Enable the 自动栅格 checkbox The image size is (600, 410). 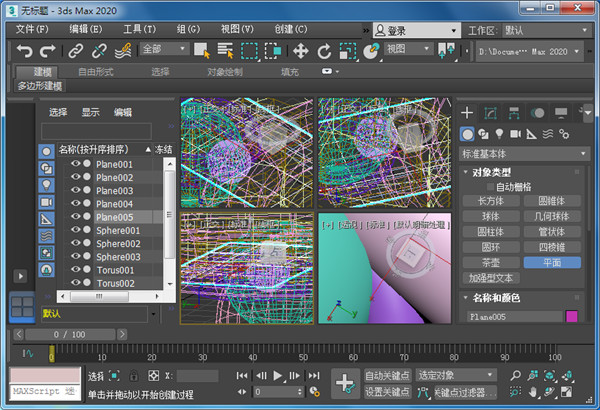pos(491,186)
